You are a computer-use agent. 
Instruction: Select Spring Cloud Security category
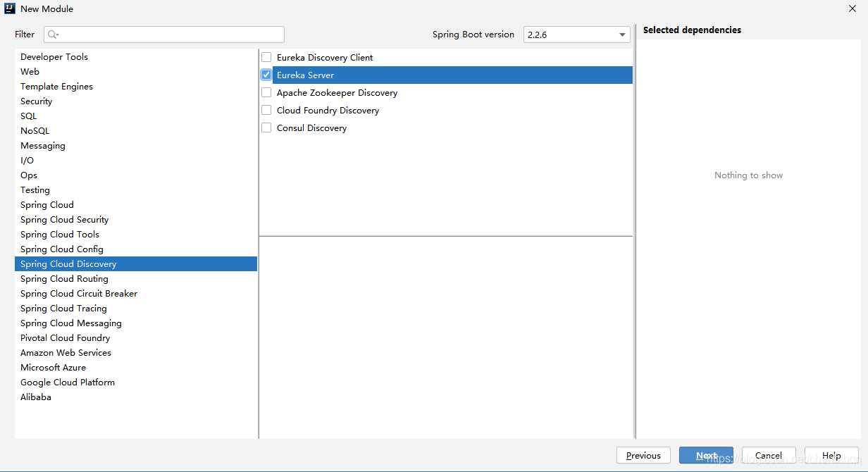coord(136,220)
